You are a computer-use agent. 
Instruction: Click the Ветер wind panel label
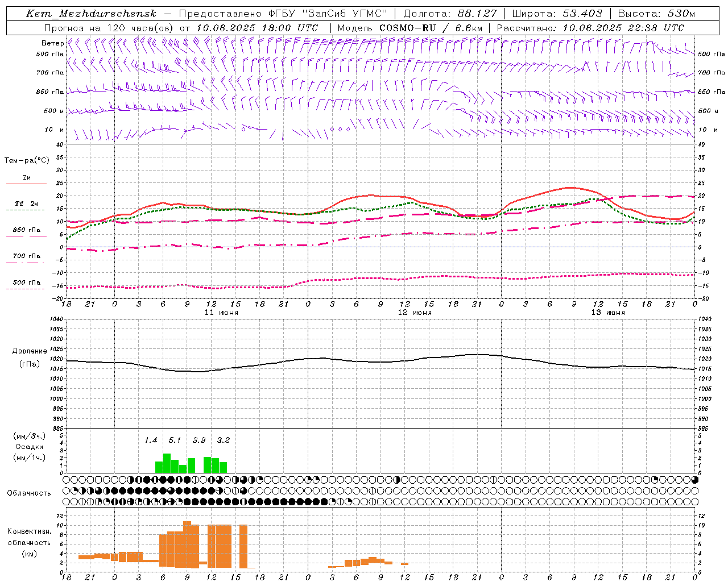(53, 43)
